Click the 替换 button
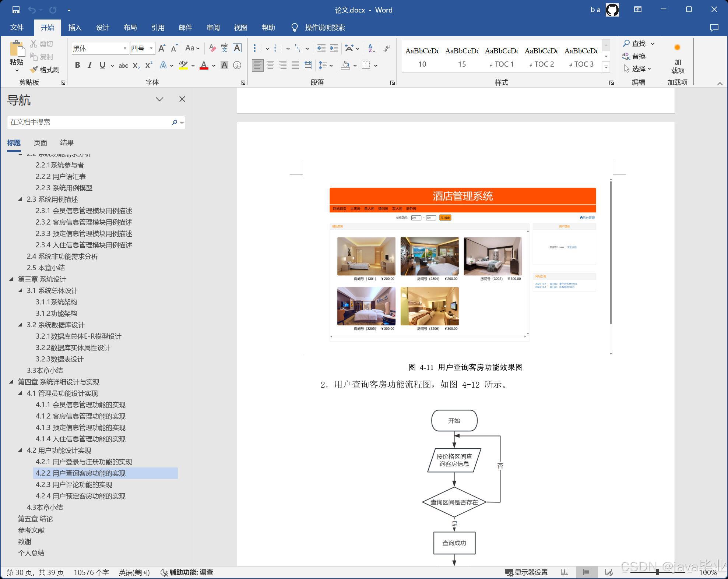The image size is (728, 579). (634, 56)
